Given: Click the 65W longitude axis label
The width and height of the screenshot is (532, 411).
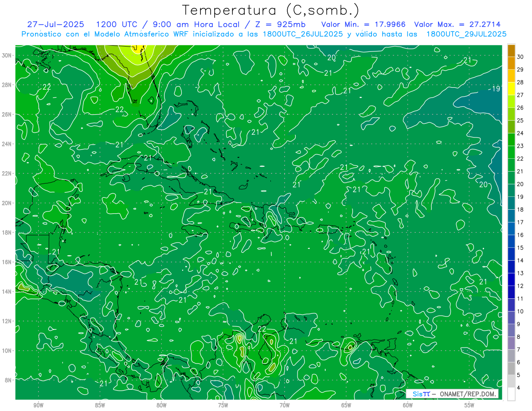Looking at the screenshot, I should coord(346,405).
